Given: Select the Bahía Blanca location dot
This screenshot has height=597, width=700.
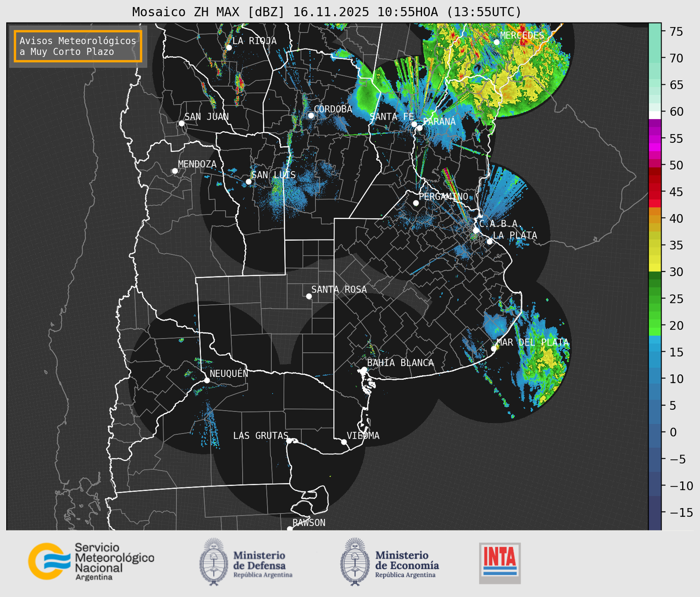Looking at the screenshot, I should [364, 369].
